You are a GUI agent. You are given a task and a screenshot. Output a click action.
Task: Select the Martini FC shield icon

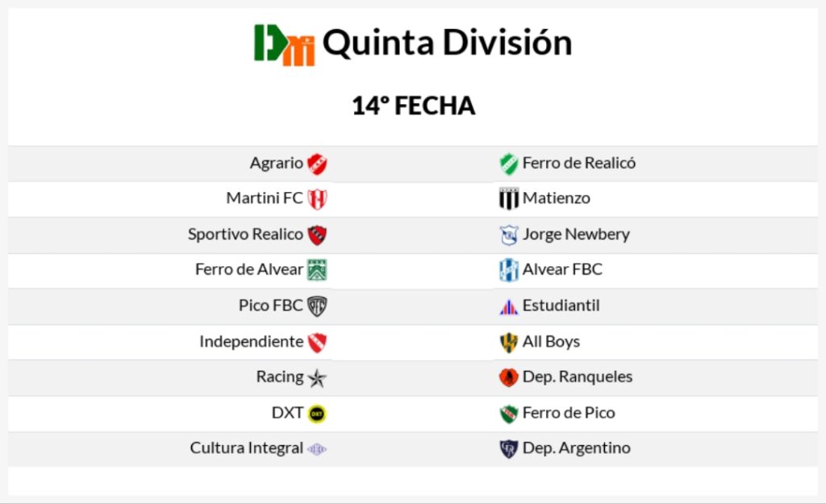[317, 199]
